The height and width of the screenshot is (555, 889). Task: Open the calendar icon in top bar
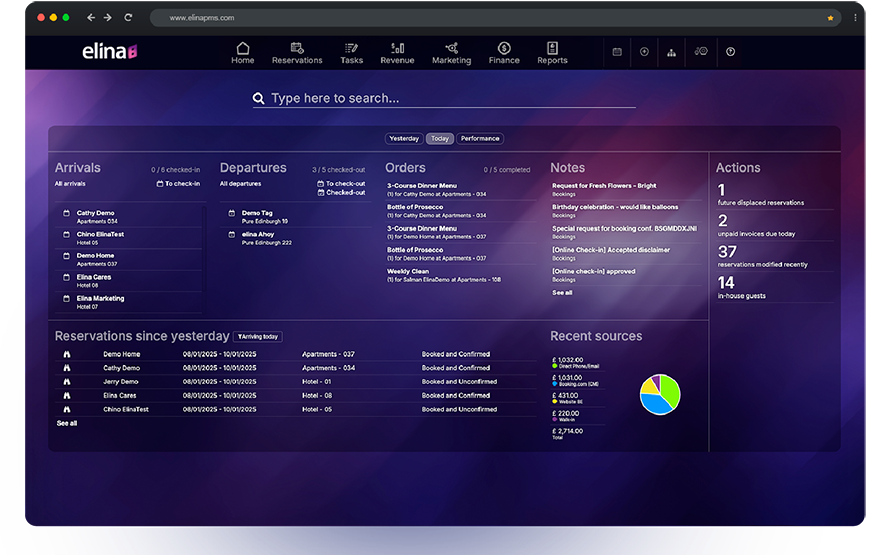617,52
